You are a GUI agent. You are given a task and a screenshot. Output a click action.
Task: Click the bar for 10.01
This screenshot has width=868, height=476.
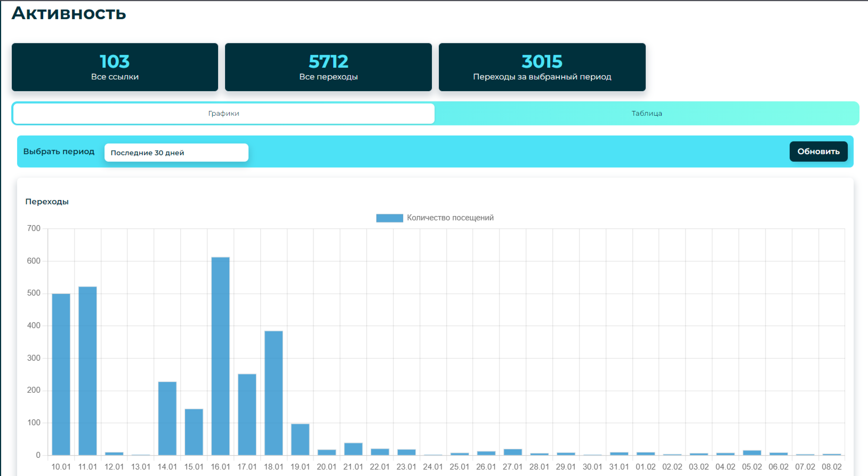[x=61, y=374]
